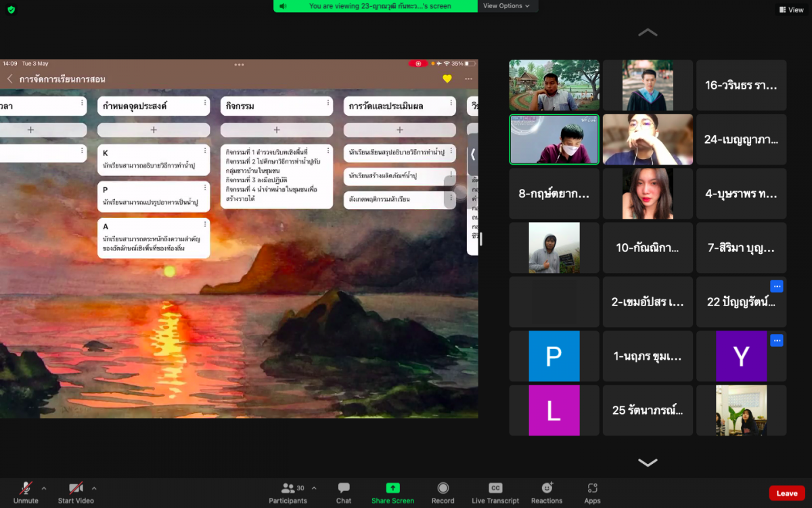Select participant tile 8-กฤษ์ตยาก
Viewport: 812px width, 508px height.
554,194
